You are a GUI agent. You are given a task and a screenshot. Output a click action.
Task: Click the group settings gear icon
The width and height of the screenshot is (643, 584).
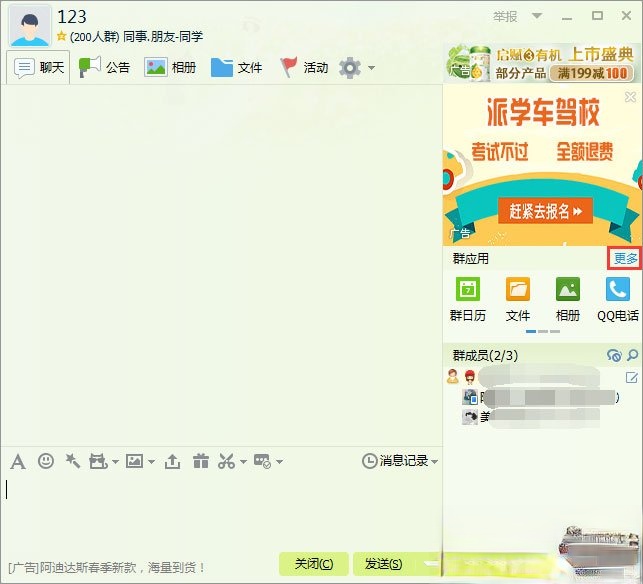[x=350, y=68]
